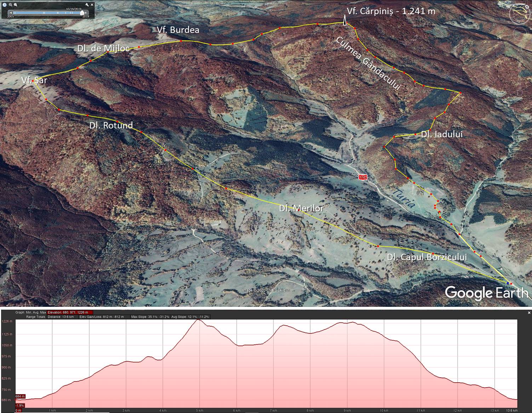Click the time slider thumb at 10/19/2019
The width and height of the screenshot is (532, 413).
pyautogui.click(x=82, y=13)
